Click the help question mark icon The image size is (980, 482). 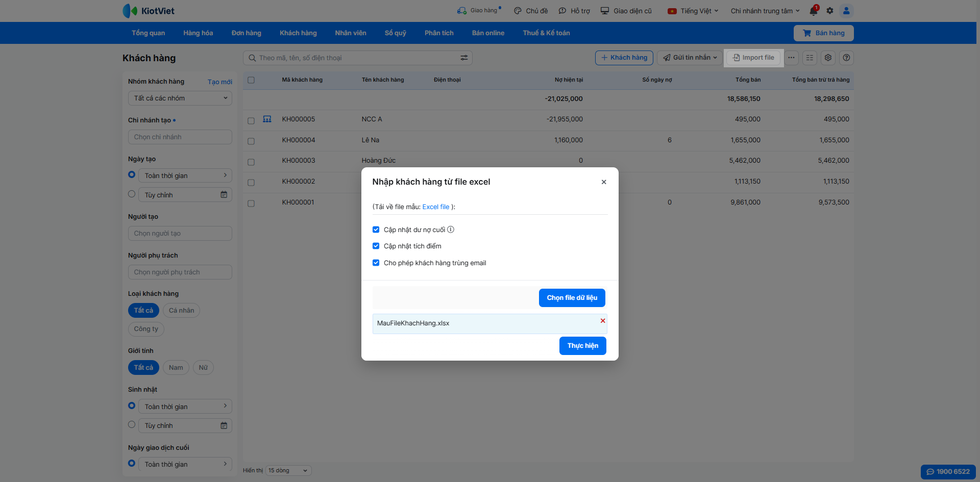(x=846, y=58)
